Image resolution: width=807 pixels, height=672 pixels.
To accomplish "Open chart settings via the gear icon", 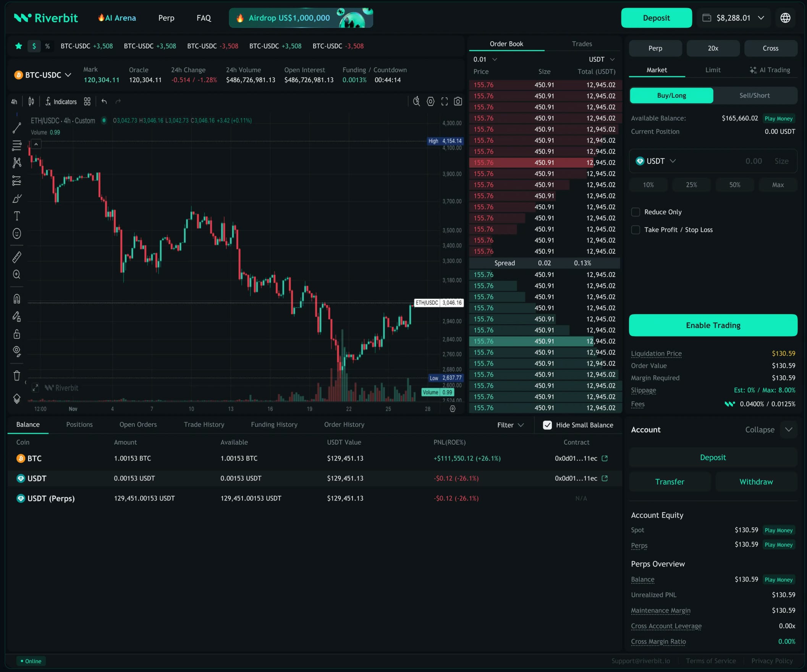I will pyautogui.click(x=430, y=101).
